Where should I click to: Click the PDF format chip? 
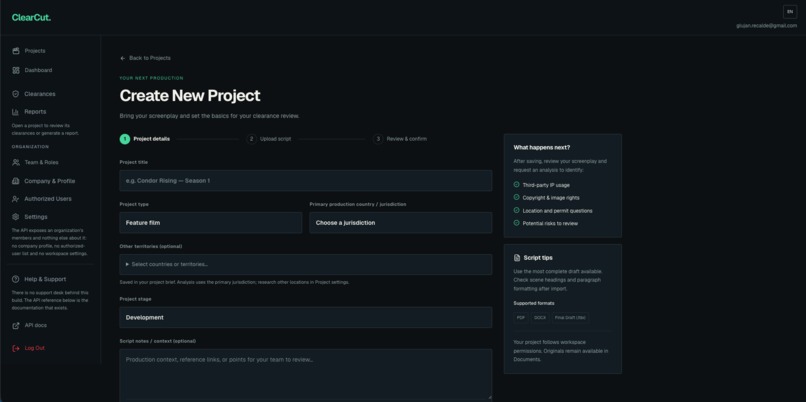pyautogui.click(x=521, y=318)
